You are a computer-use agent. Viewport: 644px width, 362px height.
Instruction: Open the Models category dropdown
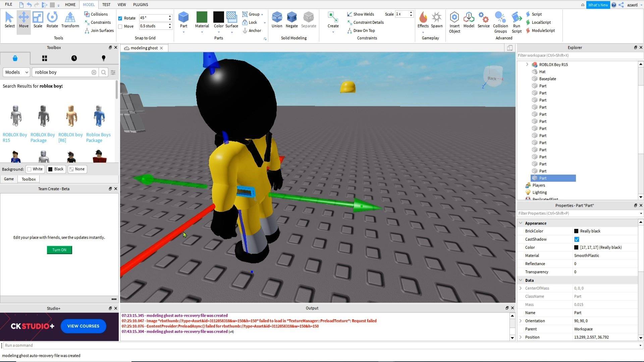point(16,72)
